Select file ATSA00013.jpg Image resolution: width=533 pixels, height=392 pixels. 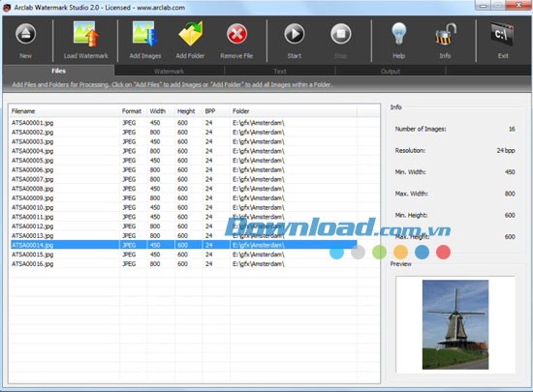tap(33, 235)
